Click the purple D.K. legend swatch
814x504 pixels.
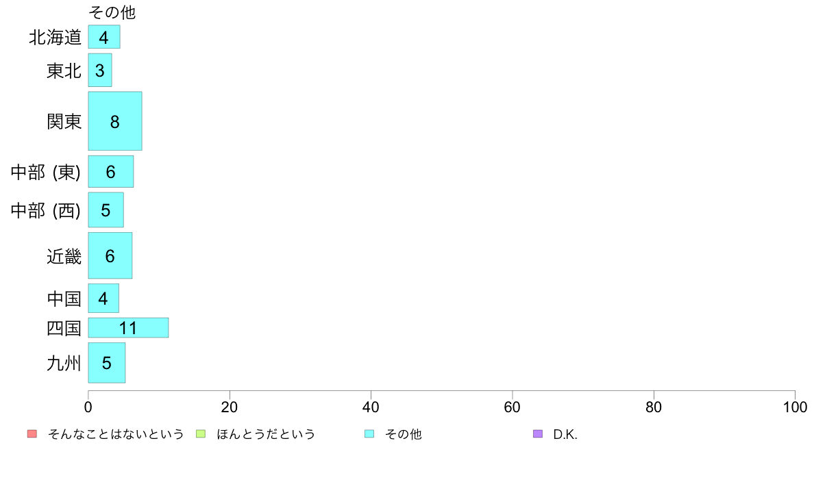tap(538, 434)
